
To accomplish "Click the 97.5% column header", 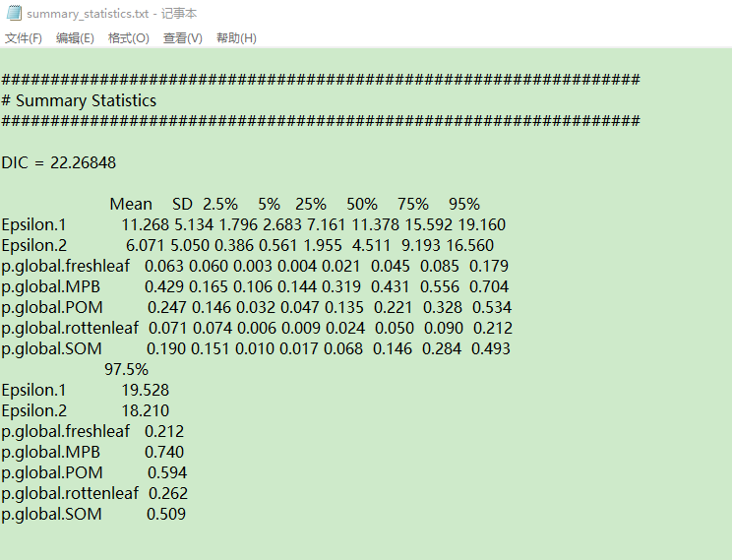I will coord(126,369).
